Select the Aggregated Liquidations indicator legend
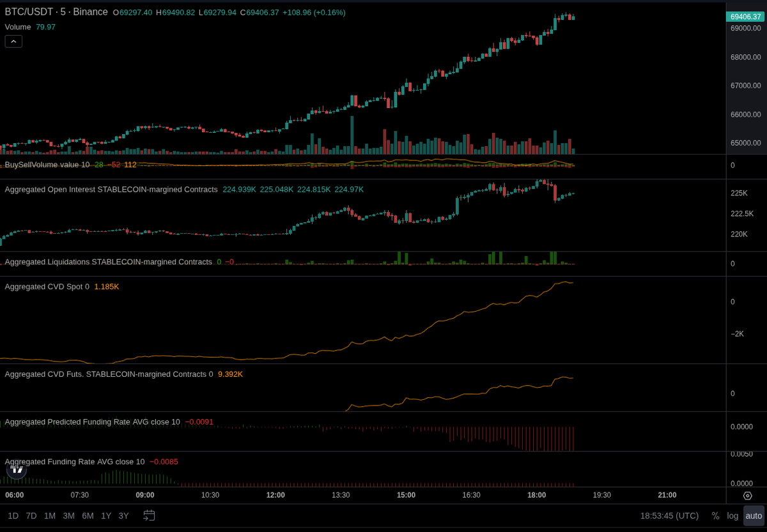Screen dimensions: 767x532 pos(109,262)
